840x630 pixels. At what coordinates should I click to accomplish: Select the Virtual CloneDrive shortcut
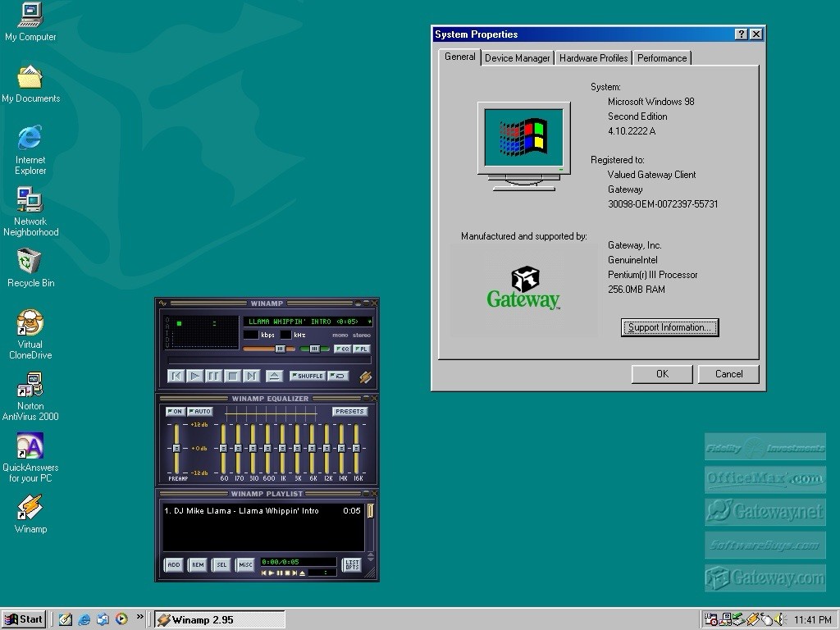point(30,335)
